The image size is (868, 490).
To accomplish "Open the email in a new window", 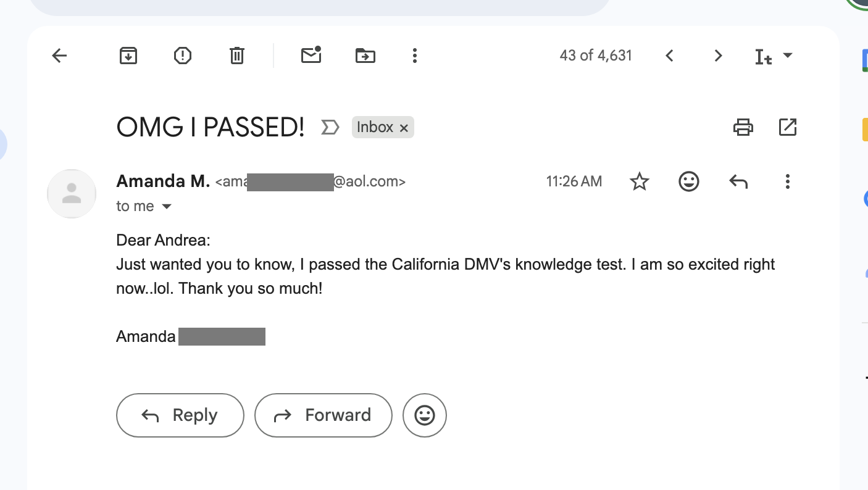I will click(788, 127).
